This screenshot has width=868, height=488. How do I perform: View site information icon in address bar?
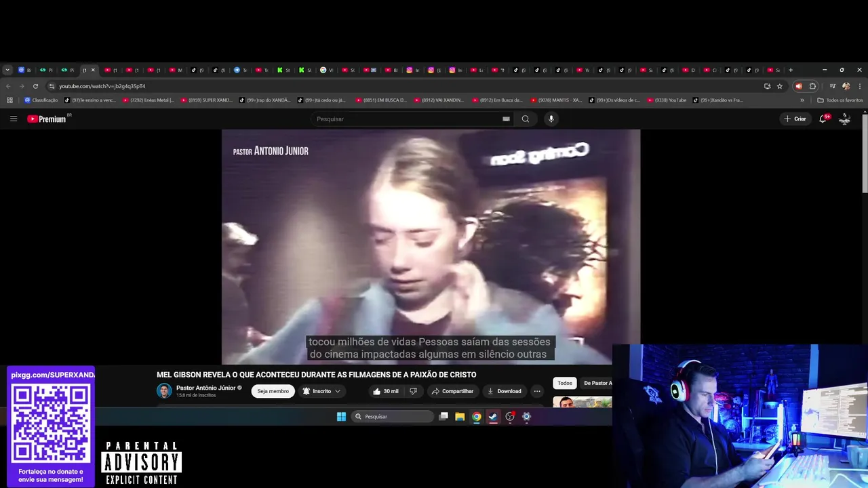(52, 86)
